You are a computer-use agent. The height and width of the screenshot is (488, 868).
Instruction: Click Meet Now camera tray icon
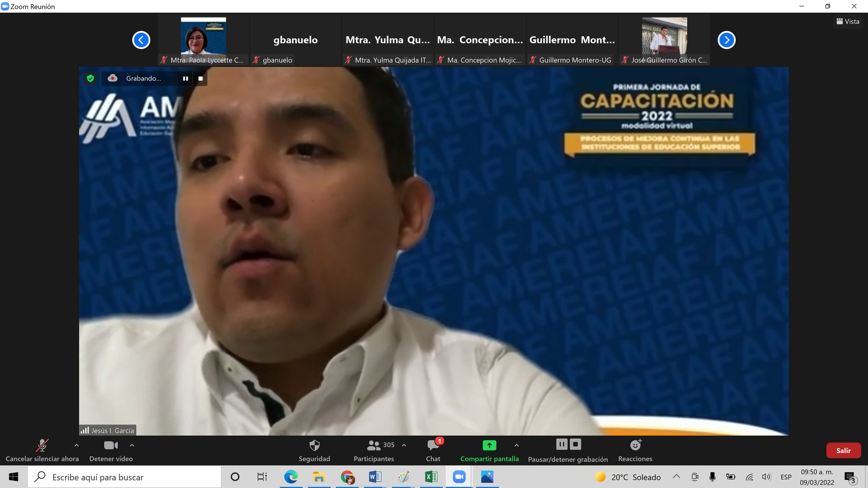(x=695, y=477)
